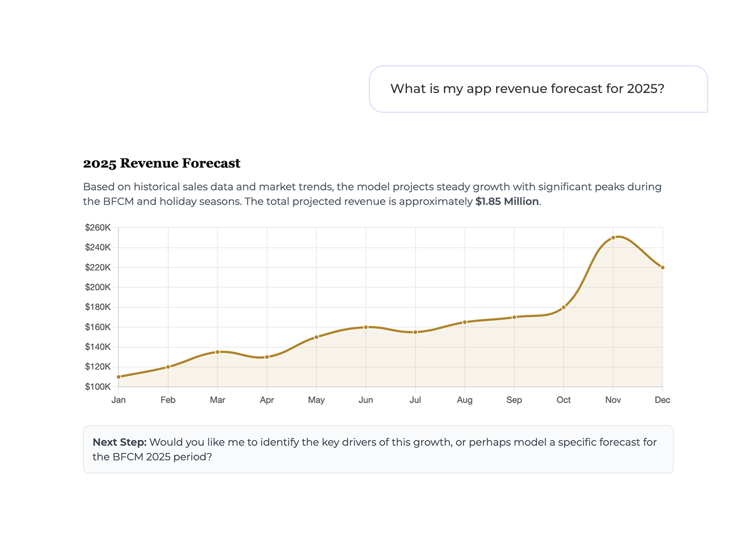
Task: Select the October data point on line
Action: coord(564,307)
